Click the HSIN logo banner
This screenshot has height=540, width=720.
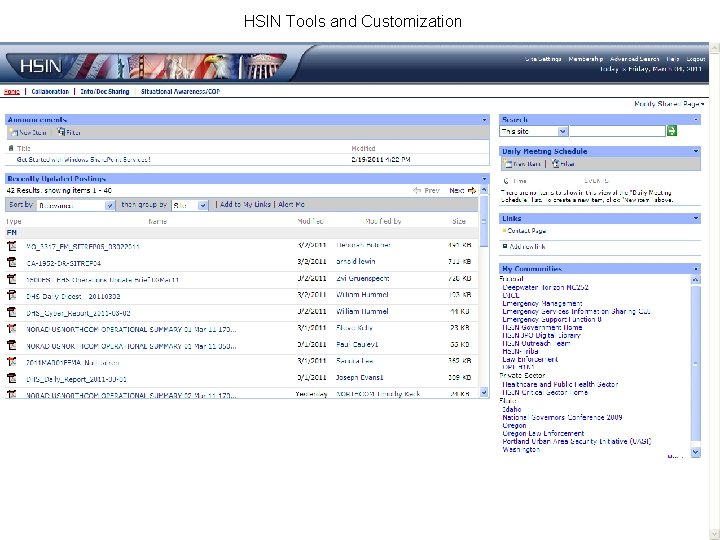(146, 66)
